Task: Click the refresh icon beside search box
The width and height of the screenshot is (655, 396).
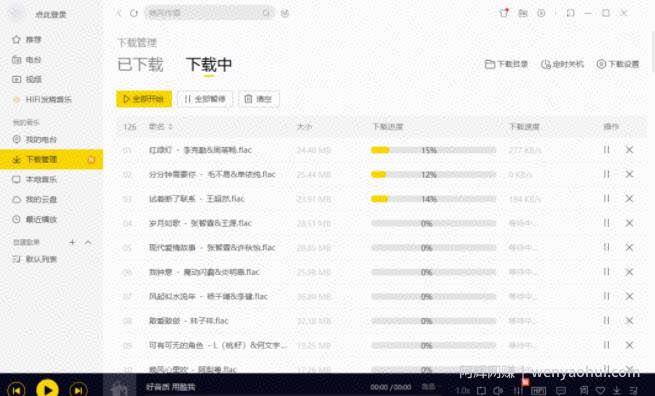Action: (x=134, y=13)
